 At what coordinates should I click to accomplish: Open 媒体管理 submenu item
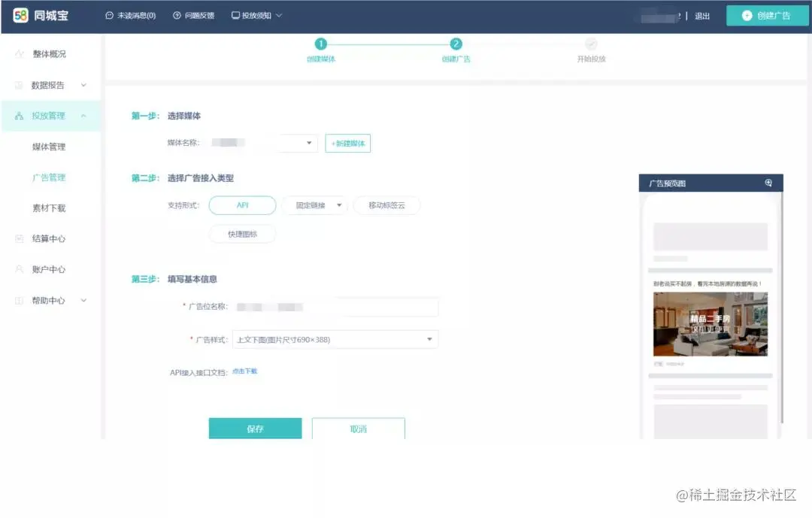coord(49,147)
